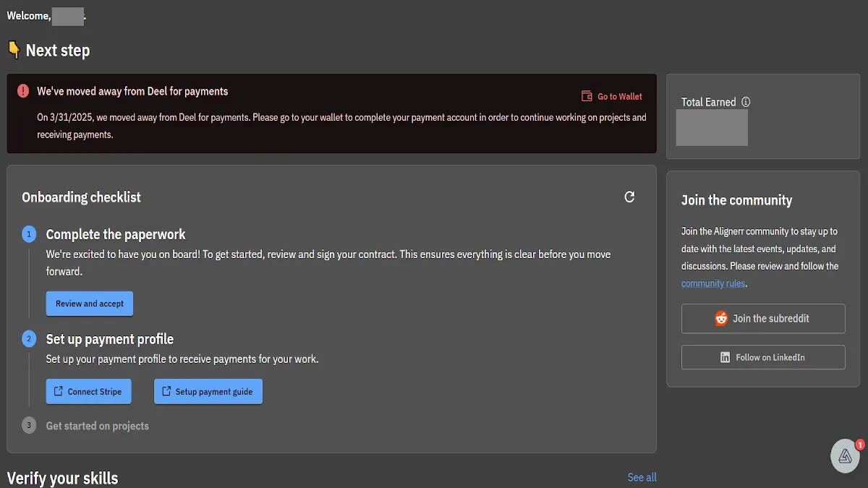Screen dimensions: 868x488
Task: Click the refresh icon on the Onboarding checklist
Action: [629, 196]
